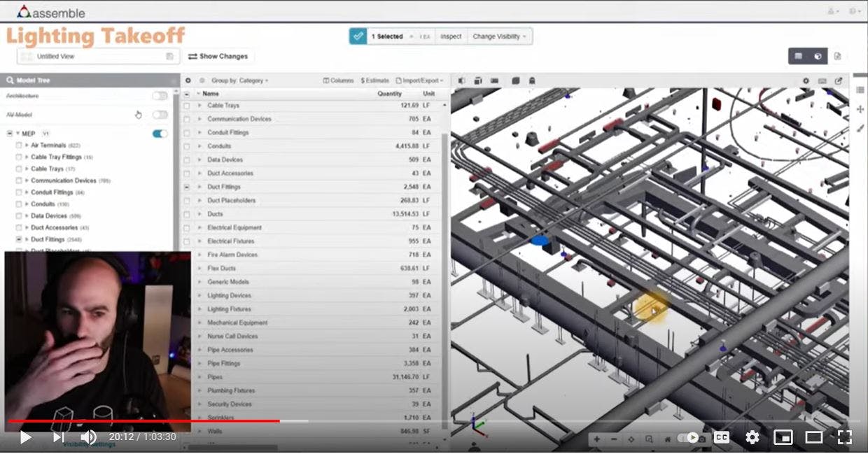Open the Group by Category dropdown
The width and height of the screenshot is (868, 454).
point(239,81)
